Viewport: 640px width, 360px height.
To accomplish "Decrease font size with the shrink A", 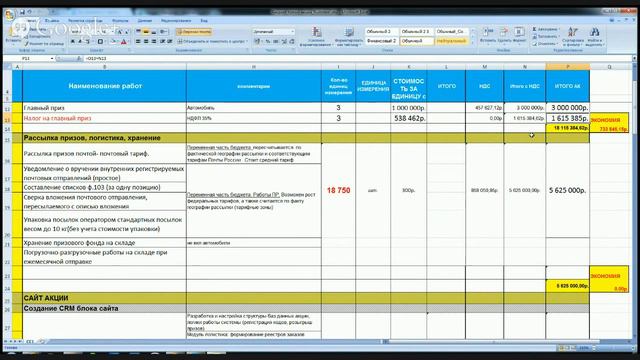I will 127,31.
